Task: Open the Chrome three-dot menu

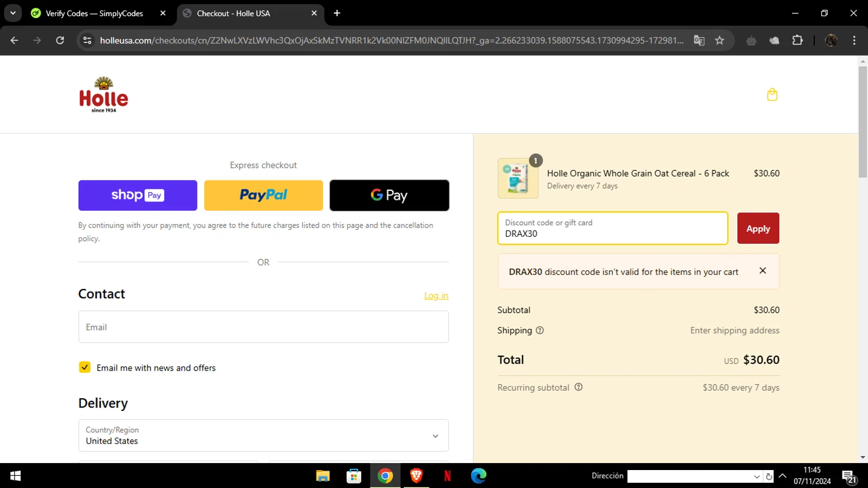Action: pyautogui.click(x=854, y=41)
